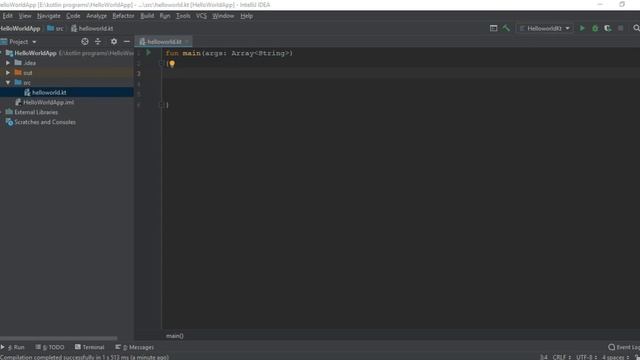The height and width of the screenshot is (360, 640).
Task: Select the out folder in tree
Action: pos(27,73)
